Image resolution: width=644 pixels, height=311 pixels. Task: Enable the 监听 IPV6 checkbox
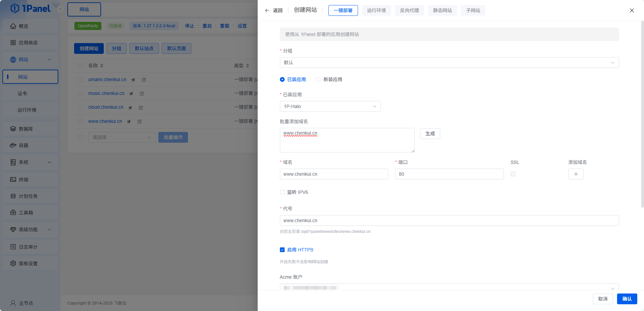click(282, 192)
